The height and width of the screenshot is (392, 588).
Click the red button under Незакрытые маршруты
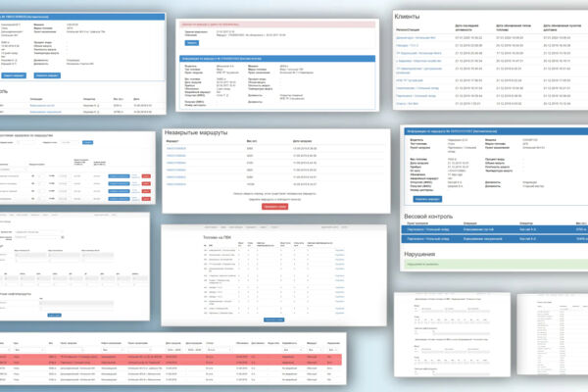274,207
